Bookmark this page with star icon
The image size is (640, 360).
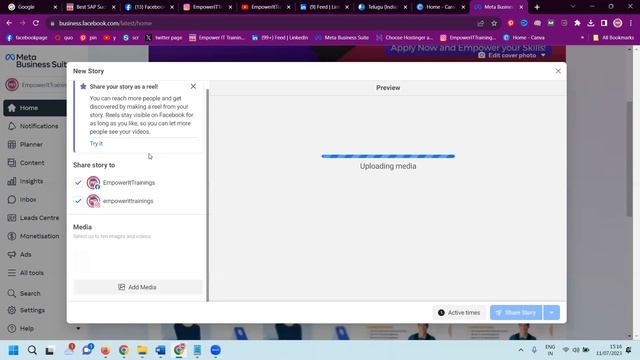pos(494,23)
